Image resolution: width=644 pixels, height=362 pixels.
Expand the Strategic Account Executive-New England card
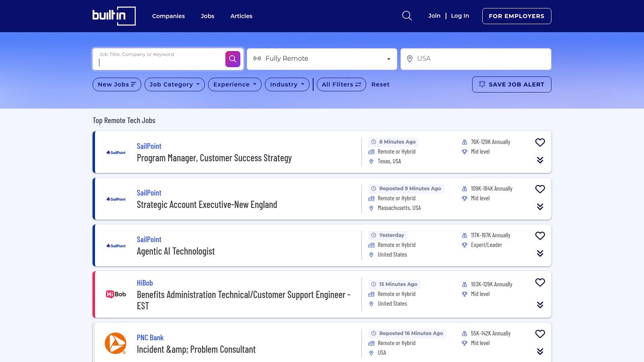point(540,207)
